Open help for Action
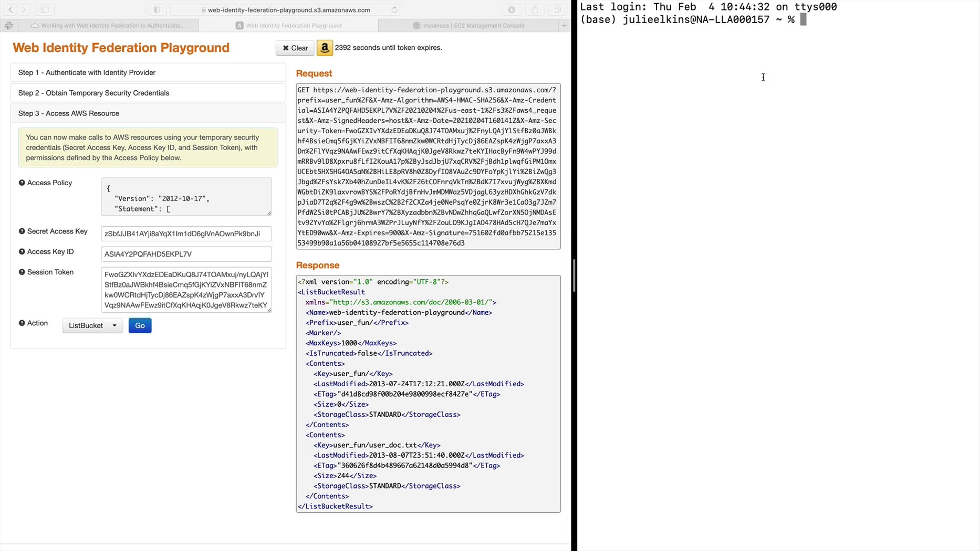980x551 pixels. 22,323
